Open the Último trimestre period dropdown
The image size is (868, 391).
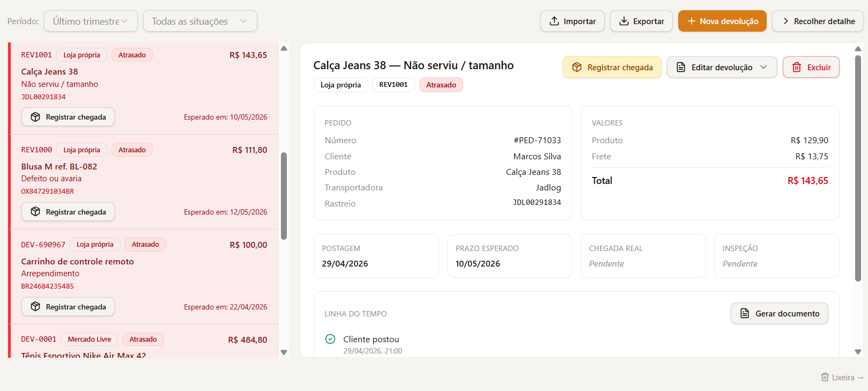[x=91, y=21]
